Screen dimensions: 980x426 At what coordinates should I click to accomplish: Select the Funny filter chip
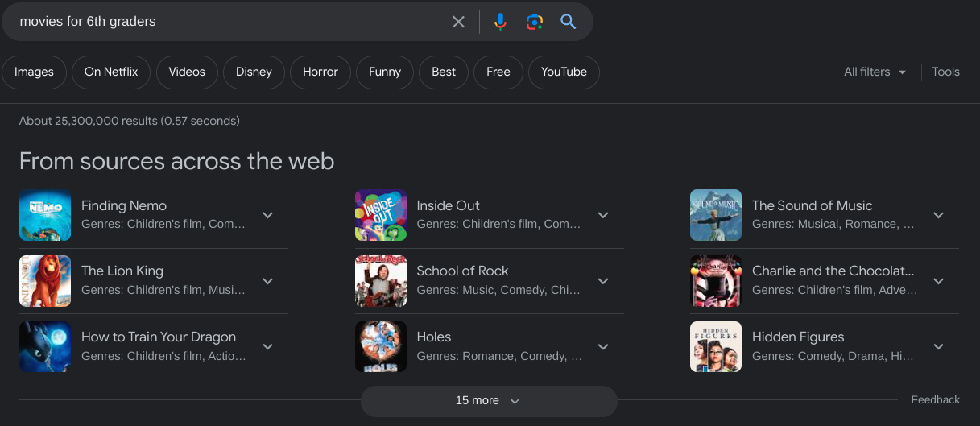(385, 72)
